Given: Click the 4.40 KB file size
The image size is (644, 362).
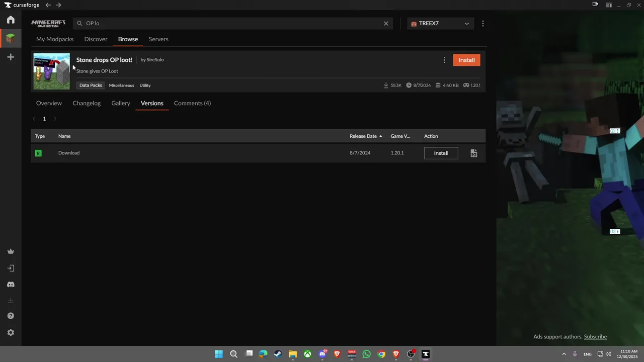Looking at the screenshot, I should point(447,85).
